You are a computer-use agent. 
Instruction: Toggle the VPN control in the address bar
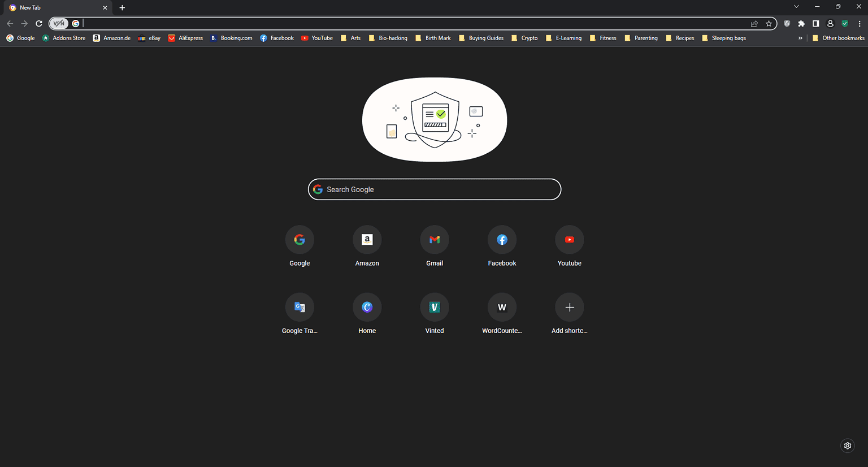tap(59, 23)
